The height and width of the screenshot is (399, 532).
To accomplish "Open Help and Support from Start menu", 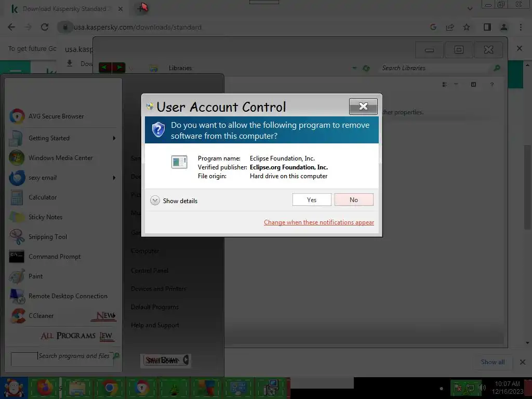I will click(155, 325).
